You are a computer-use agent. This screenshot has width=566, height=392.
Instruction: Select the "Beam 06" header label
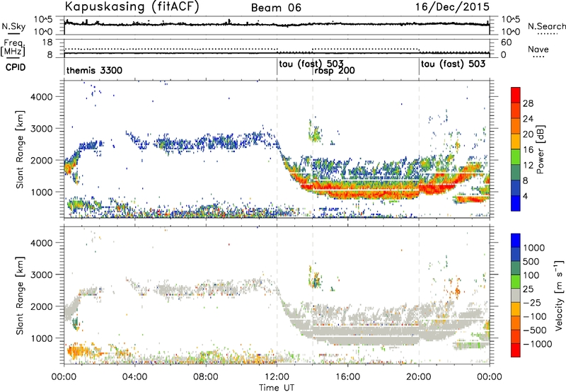pyautogui.click(x=276, y=8)
